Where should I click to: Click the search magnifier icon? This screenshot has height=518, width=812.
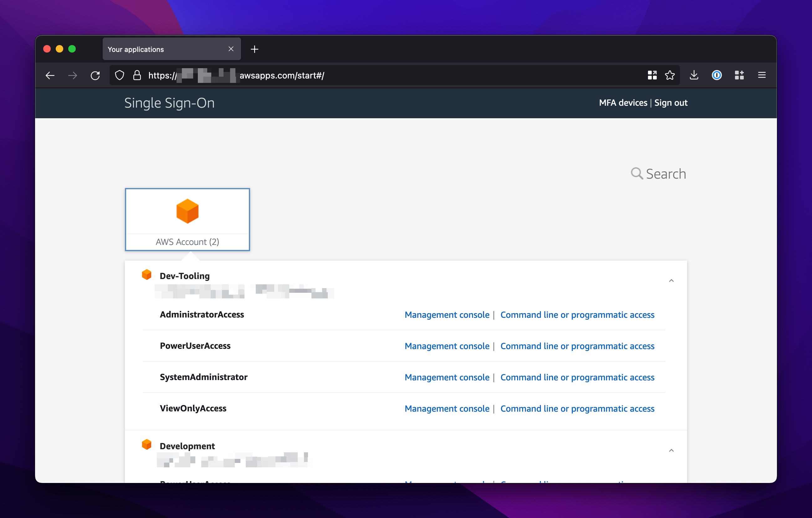[636, 174]
